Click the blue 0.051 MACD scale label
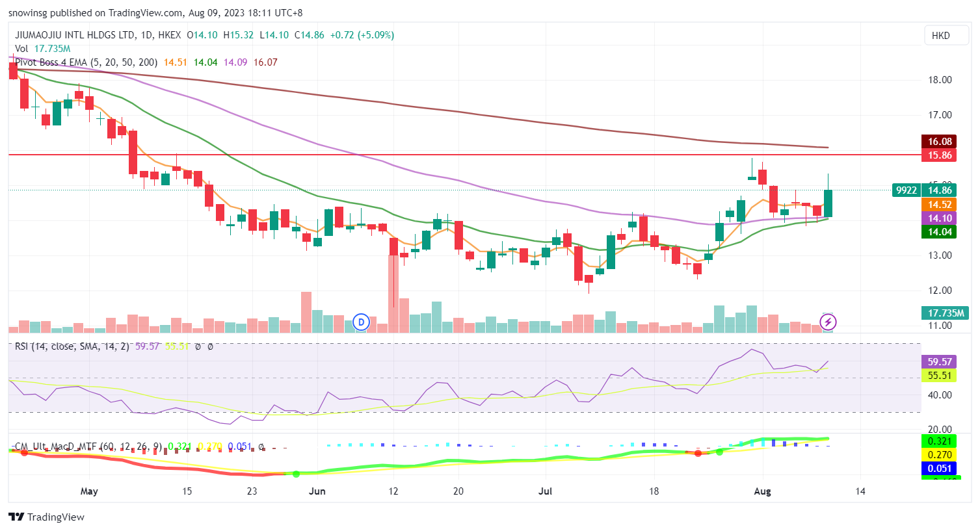The height and width of the screenshot is (531, 980). pyautogui.click(x=940, y=469)
